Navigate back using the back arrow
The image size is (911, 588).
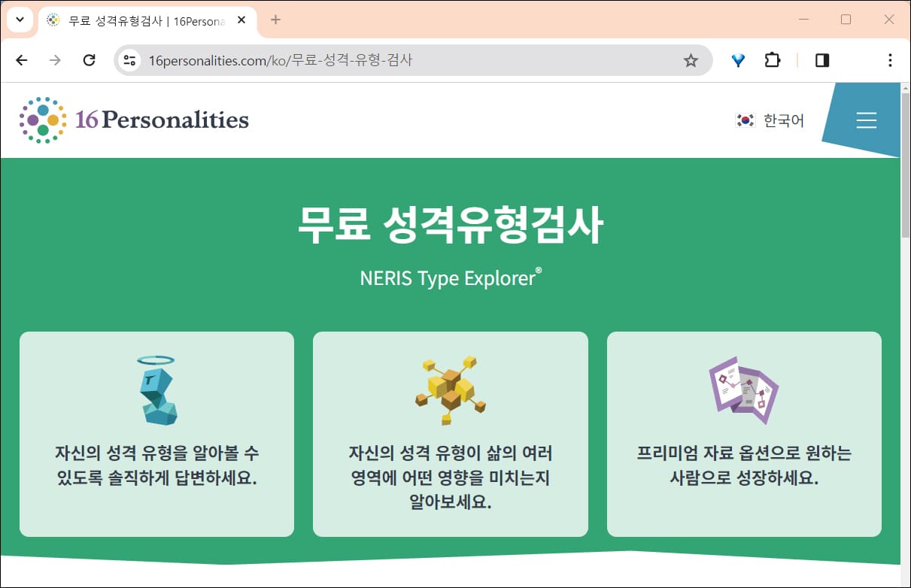point(21,60)
